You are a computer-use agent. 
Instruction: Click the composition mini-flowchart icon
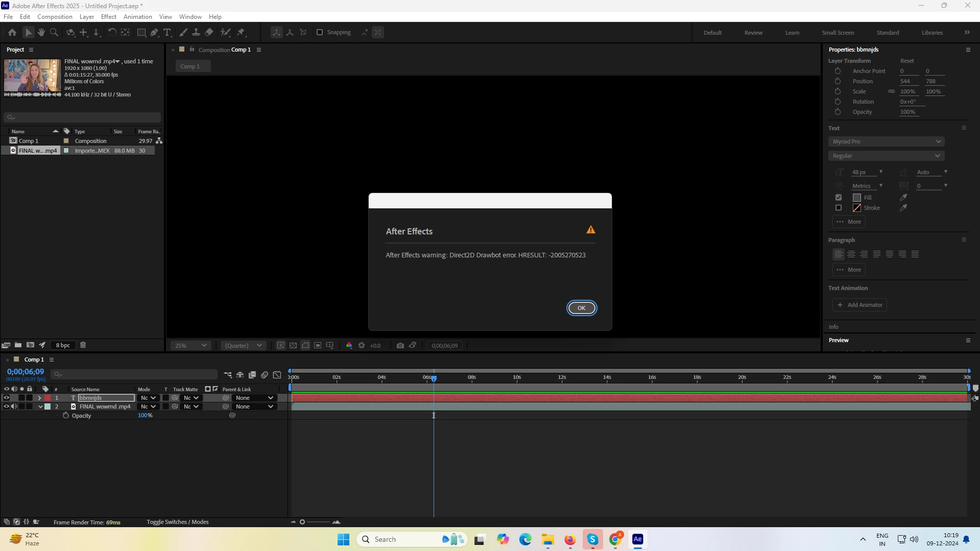(x=228, y=375)
